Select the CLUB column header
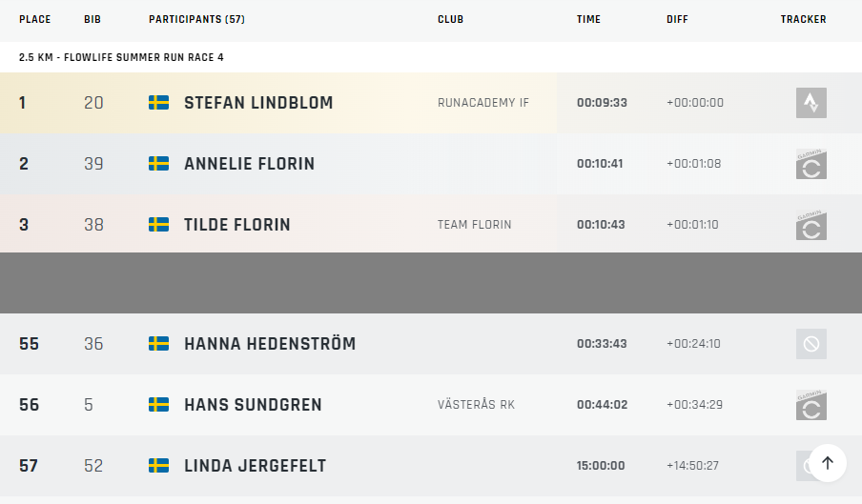 (450, 19)
